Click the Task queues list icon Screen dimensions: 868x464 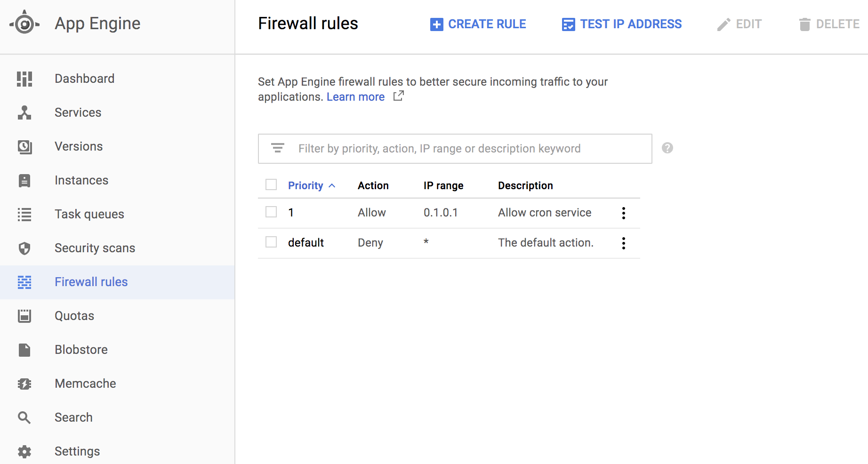24,215
